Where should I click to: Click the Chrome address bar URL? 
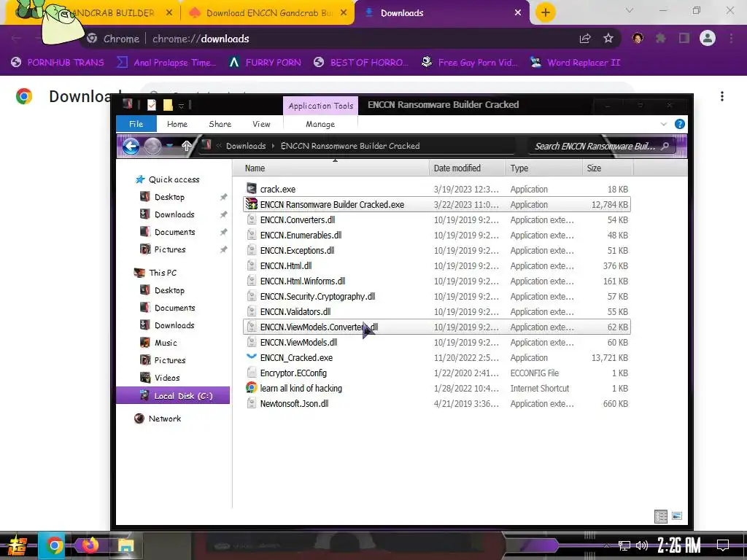(201, 39)
